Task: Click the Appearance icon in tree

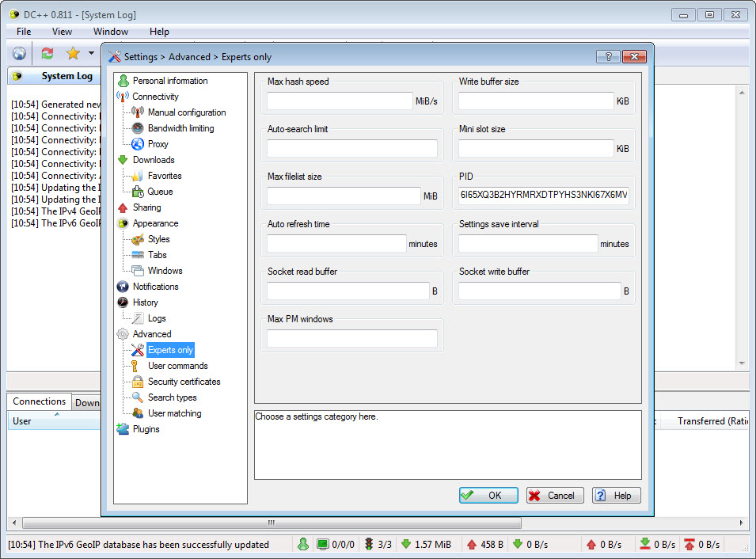Action: [123, 223]
